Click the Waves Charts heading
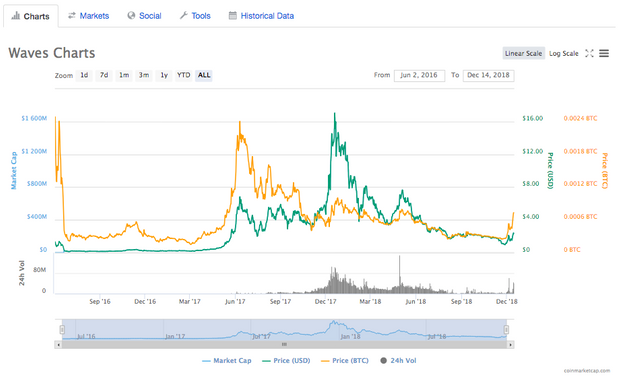 point(52,53)
